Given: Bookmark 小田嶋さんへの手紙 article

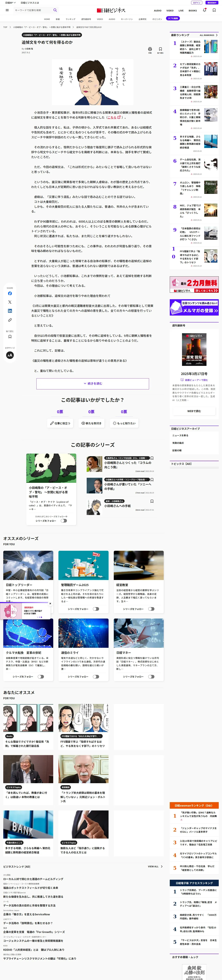Looking at the screenshot, I should 152,501.
